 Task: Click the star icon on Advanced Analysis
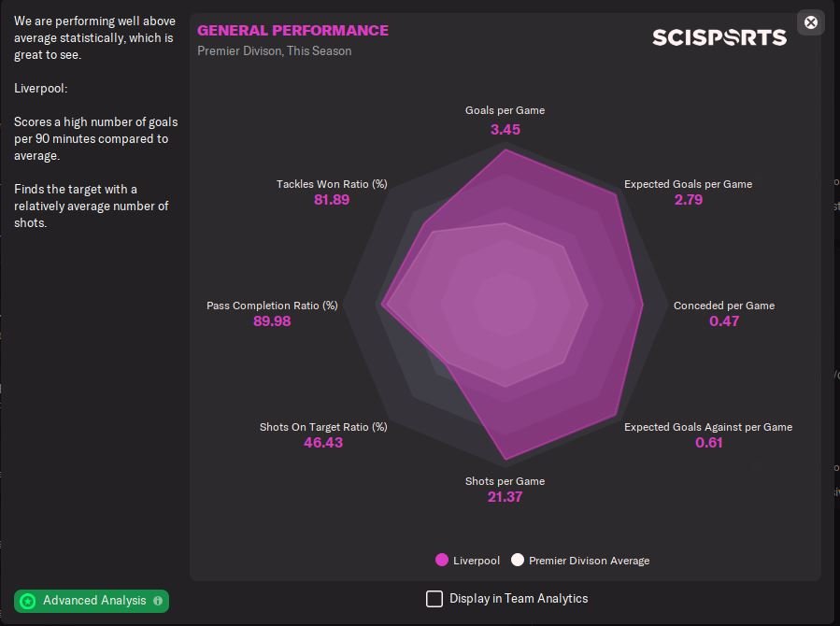coord(28,601)
